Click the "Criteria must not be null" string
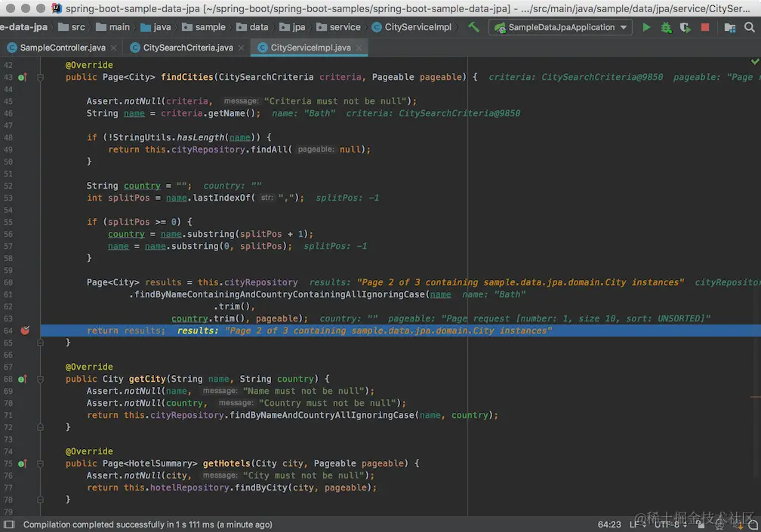761x532 pixels. coord(335,101)
